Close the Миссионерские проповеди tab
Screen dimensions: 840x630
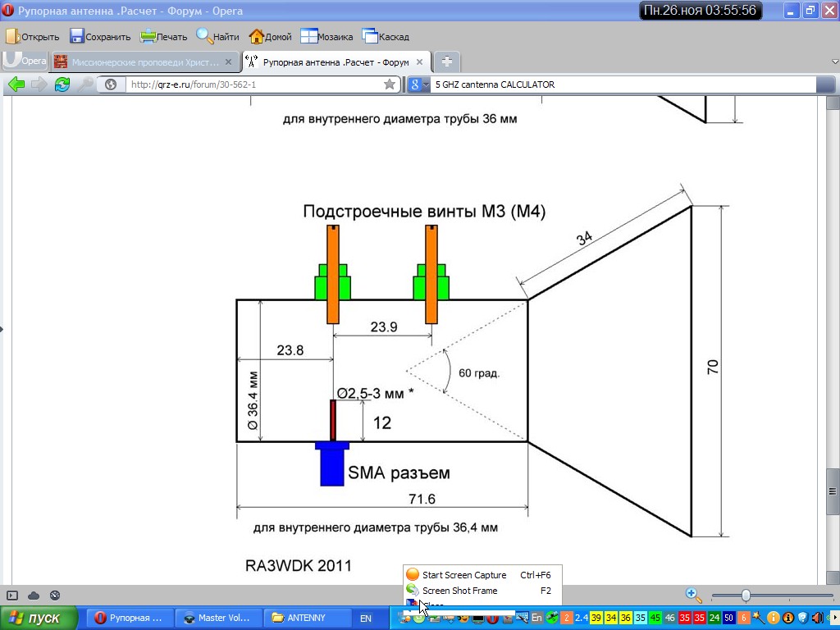click(x=228, y=62)
